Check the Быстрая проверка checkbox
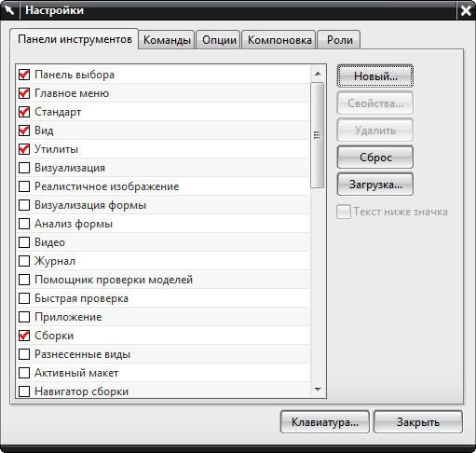 pyautogui.click(x=24, y=298)
